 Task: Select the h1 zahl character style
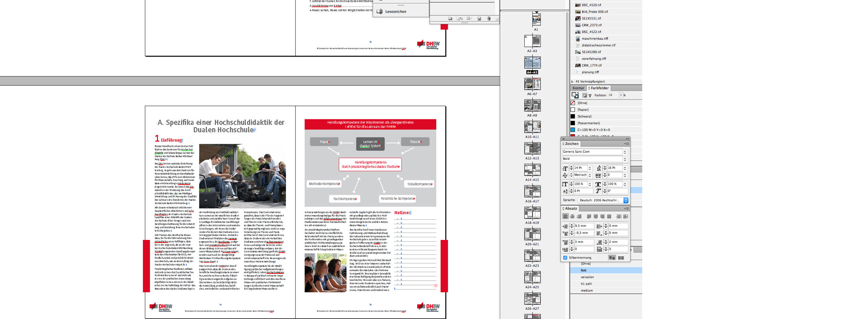pyautogui.click(x=606, y=284)
